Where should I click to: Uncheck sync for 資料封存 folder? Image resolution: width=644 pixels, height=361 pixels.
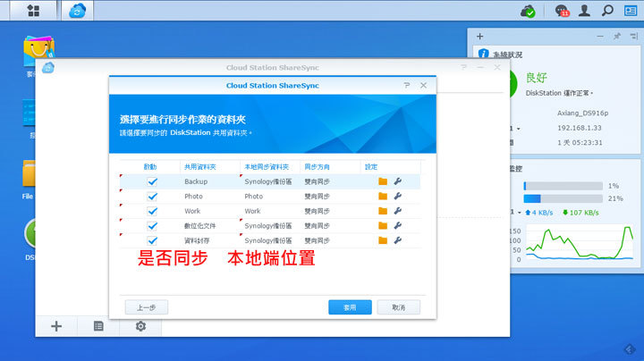(x=152, y=240)
